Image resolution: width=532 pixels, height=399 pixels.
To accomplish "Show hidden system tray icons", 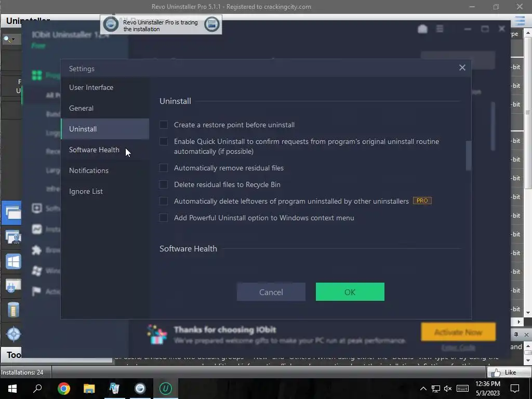I will click(423, 389).
